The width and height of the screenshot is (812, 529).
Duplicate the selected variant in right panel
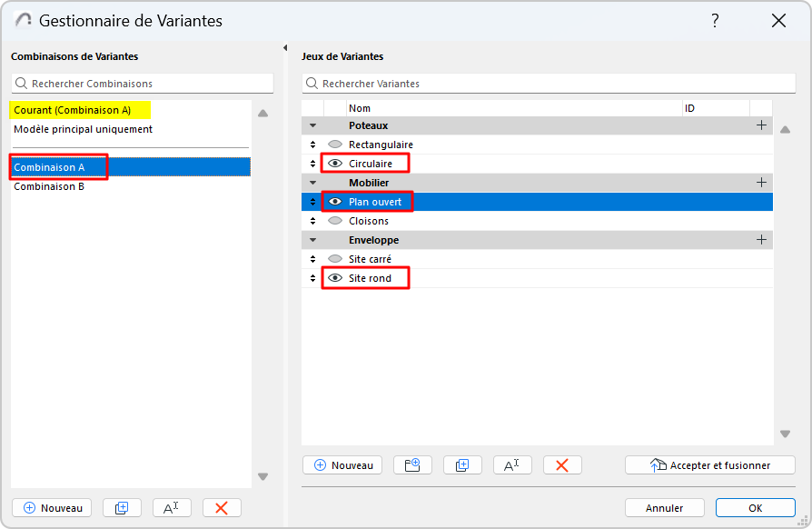point(462,464)
